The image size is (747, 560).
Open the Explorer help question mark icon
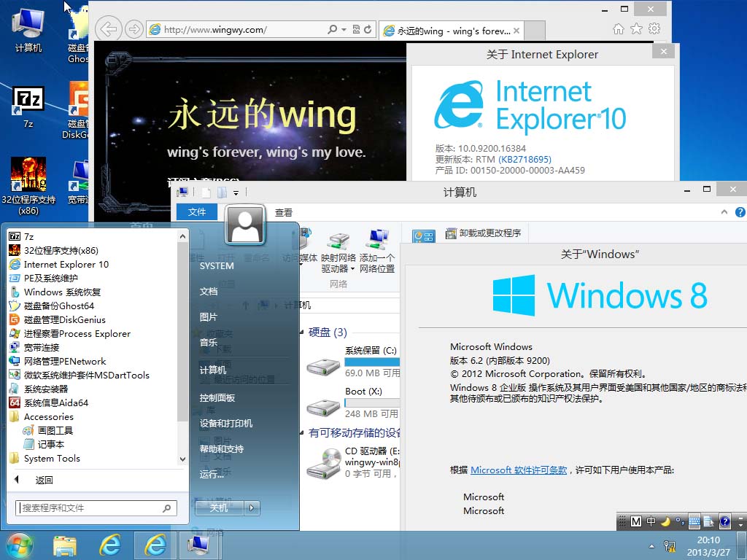(740, 212)
